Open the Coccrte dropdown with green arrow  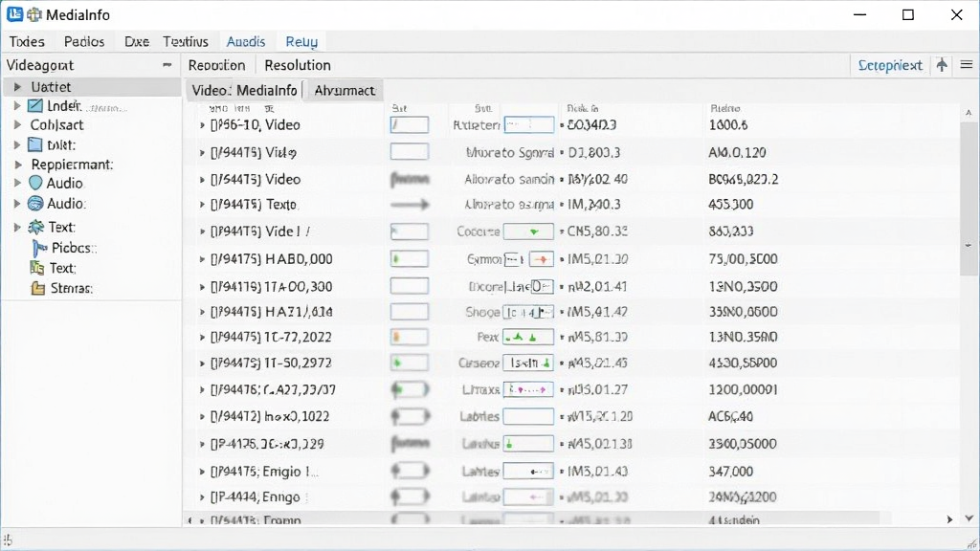(x=528, y=231)
